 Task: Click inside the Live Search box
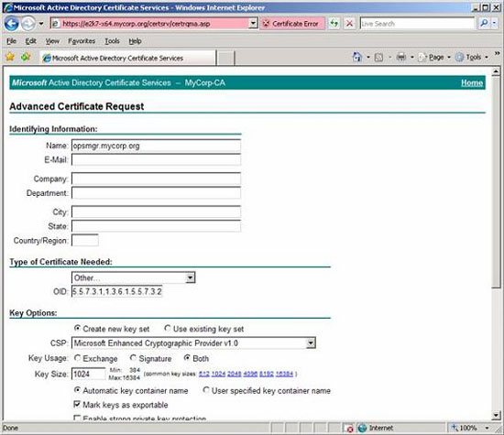click(417, 24)
